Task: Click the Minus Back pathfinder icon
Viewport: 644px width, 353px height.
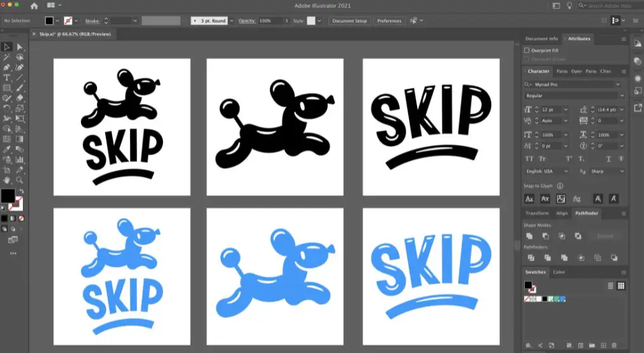Action: pos(614,258)
